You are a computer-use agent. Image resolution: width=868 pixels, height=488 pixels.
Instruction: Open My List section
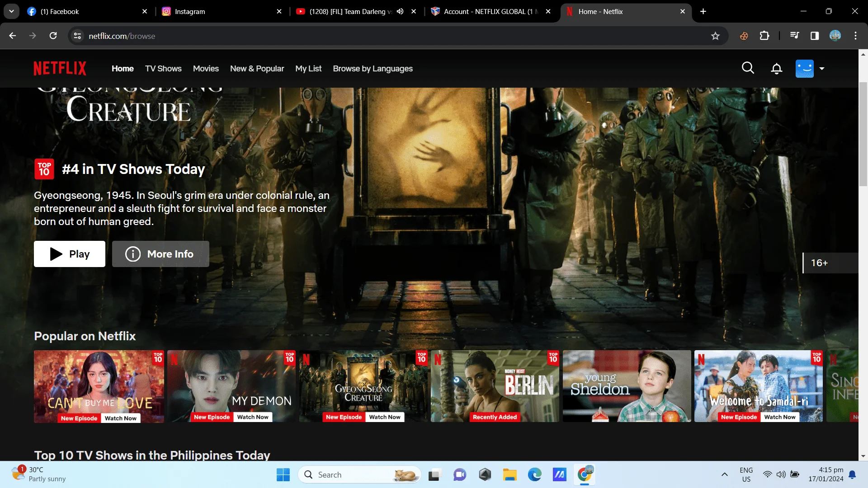point(308,69)
